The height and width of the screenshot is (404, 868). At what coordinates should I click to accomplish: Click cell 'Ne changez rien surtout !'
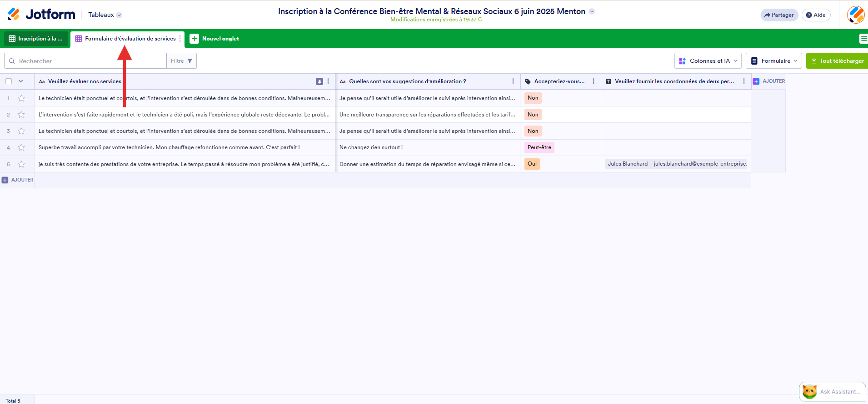click(428, 147)
